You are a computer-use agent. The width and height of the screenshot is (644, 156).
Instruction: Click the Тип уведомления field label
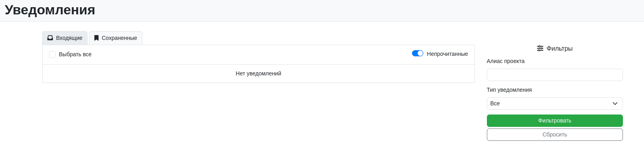[509, 90]
